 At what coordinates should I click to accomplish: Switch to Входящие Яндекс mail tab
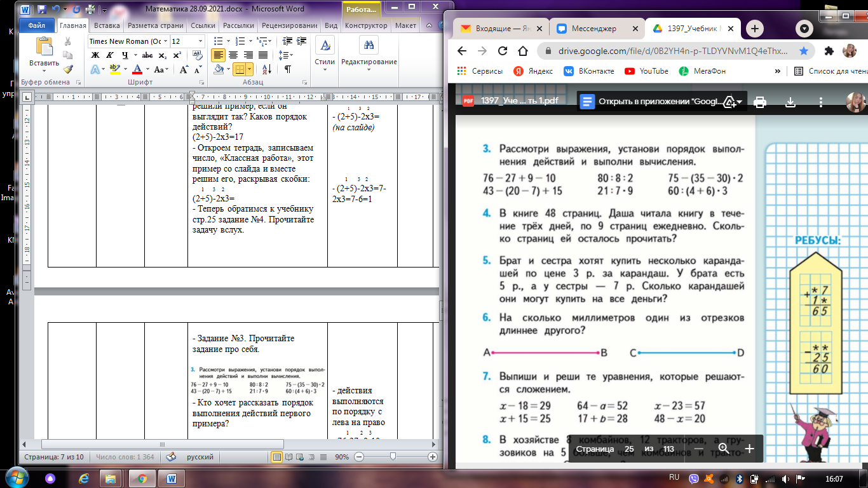[501, 29]
